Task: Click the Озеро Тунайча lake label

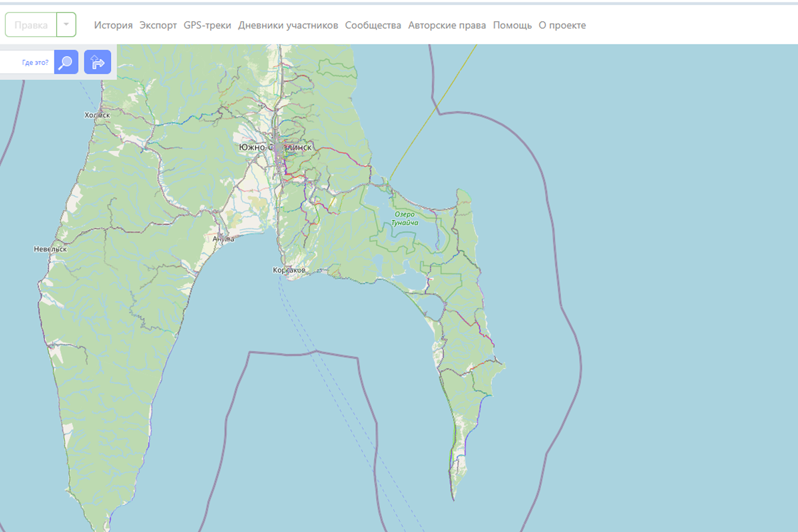Action: 404,218
